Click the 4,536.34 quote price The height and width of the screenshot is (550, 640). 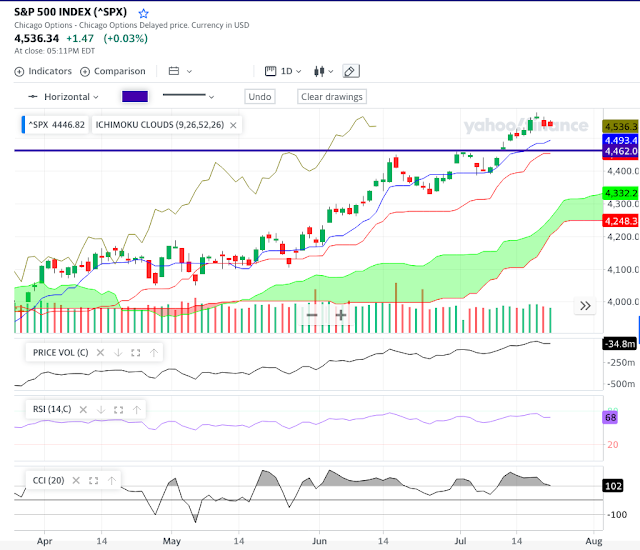tap(37, 38)
